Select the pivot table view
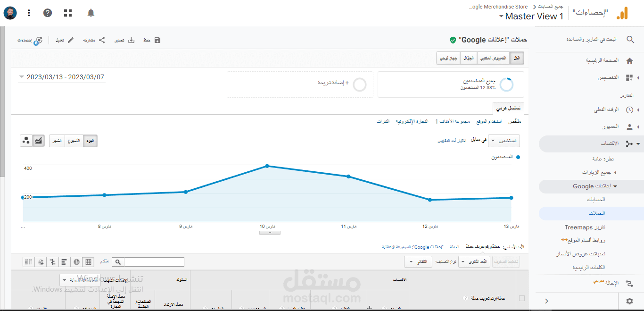The width and height of the screenshot is (644, 311). [x=28, y=261]
